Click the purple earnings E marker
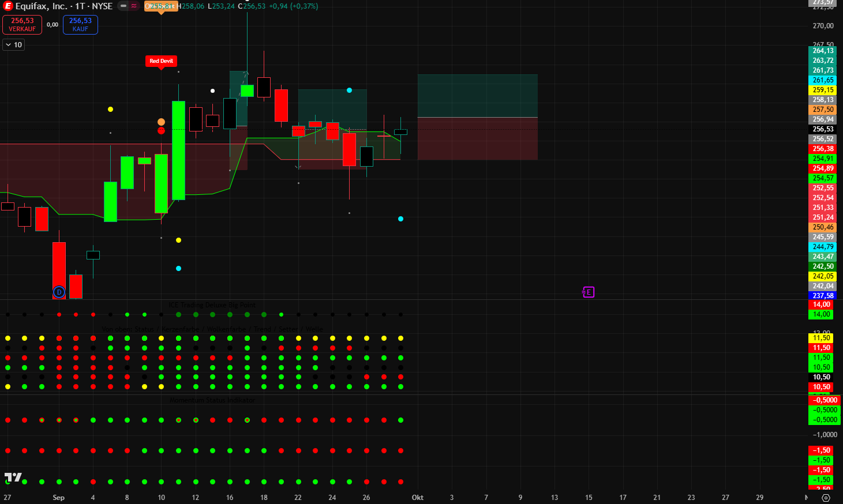 tap(589, 292)
